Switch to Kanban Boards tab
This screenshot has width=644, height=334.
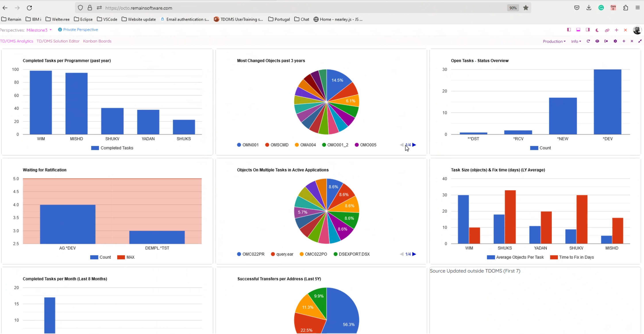pyautogui.click(x=97, y=41)
